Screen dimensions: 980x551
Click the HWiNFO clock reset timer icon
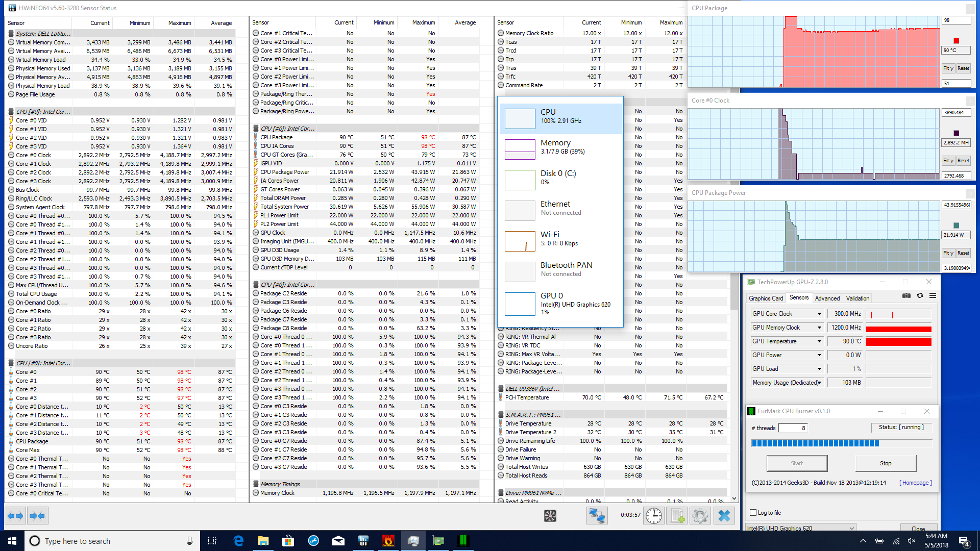[653, 516]
